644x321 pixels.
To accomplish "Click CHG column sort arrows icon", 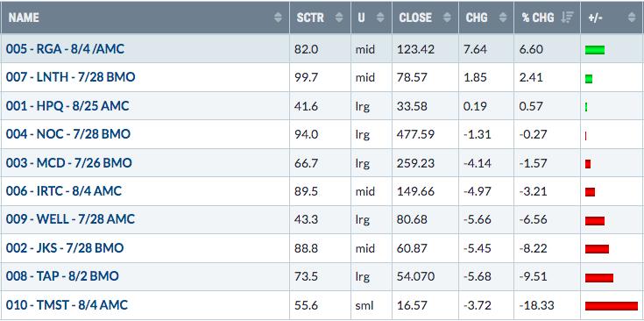I will [x=502, y=18].
